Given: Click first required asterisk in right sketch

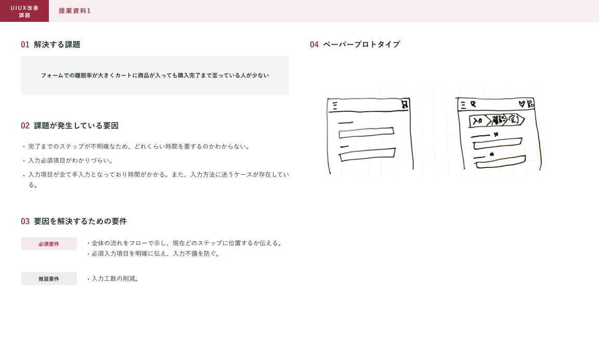Looking at the screenshot, I should [x=496, y=135].
